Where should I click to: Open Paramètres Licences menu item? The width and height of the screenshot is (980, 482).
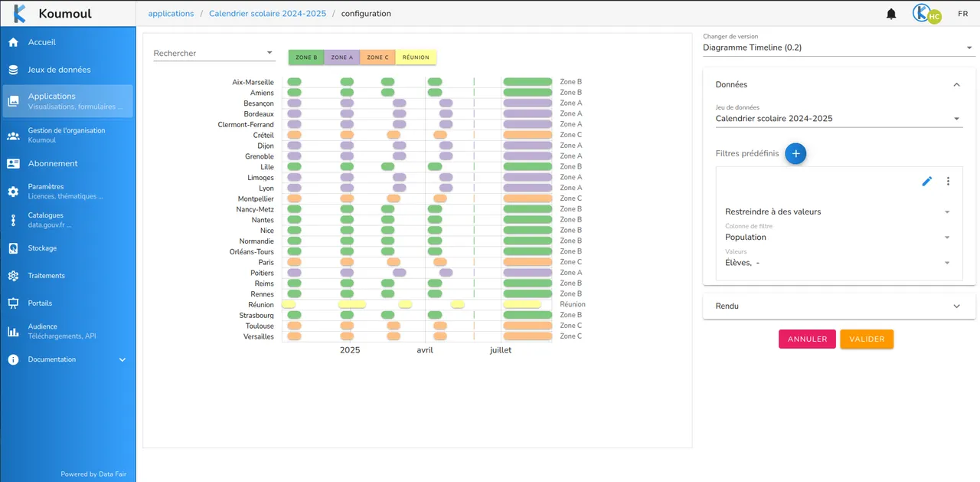(x=68, y=192)
